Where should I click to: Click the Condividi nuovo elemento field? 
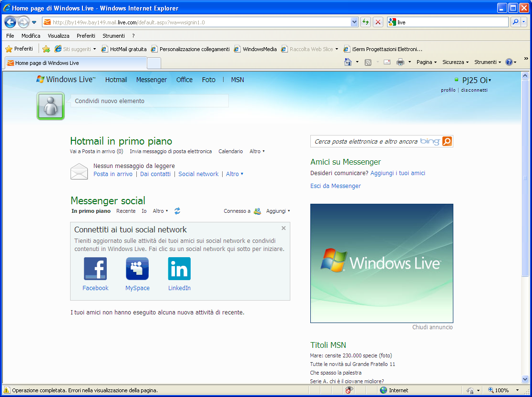149,101
